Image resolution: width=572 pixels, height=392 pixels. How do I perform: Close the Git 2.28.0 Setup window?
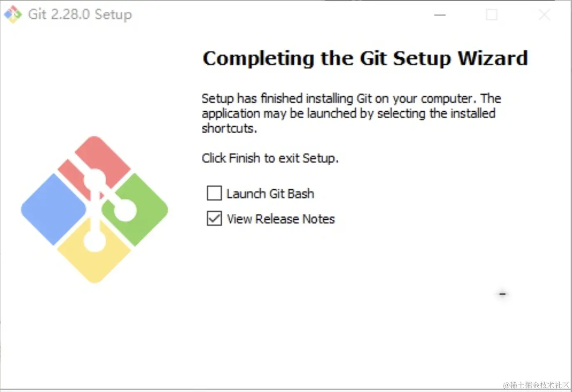click(545, 15)
